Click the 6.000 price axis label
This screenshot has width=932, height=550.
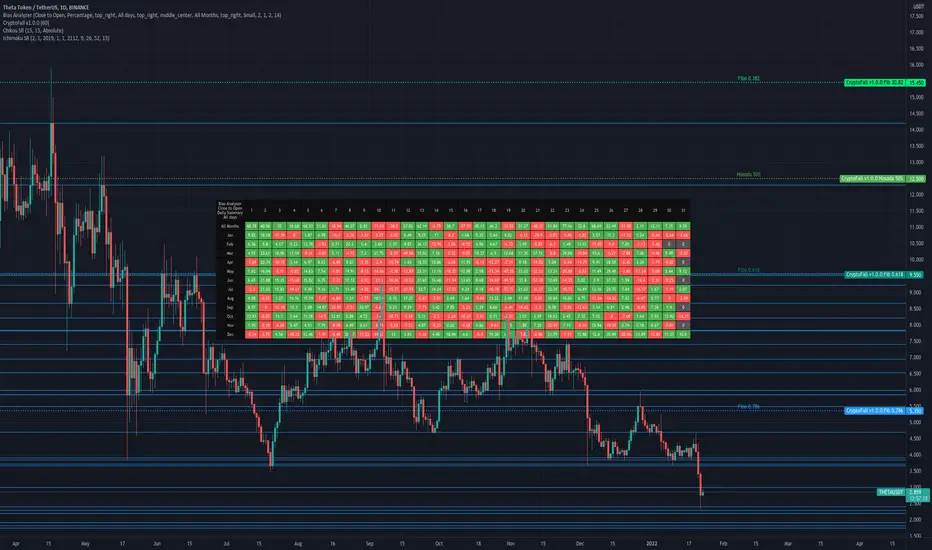coord(916,390)
